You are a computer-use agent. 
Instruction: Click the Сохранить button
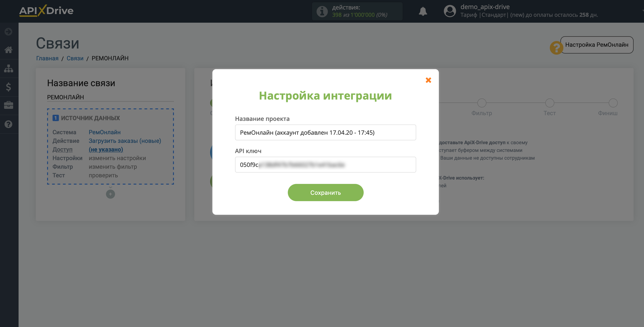325,193
